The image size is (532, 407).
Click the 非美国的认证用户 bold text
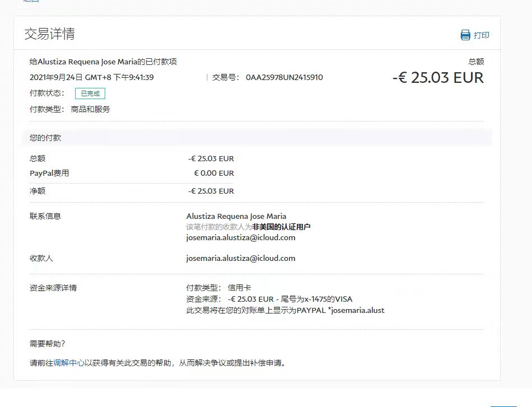281,227
